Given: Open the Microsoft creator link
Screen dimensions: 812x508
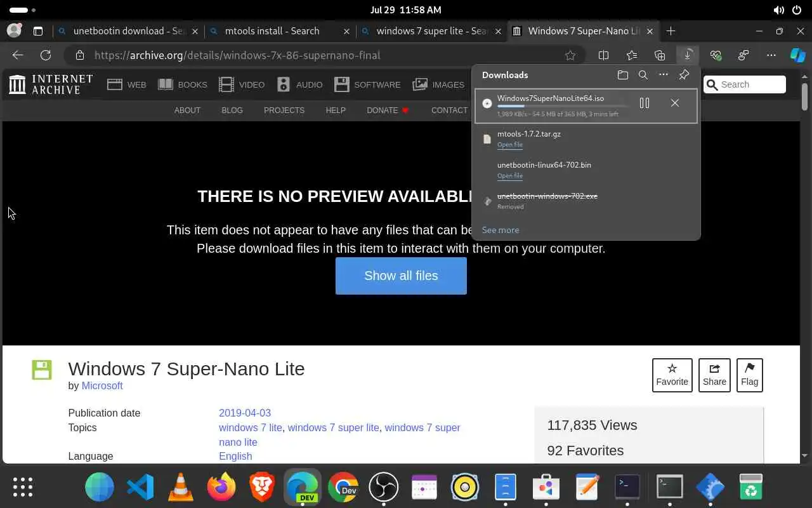Looking at the screenshot, I should point(101,385).
